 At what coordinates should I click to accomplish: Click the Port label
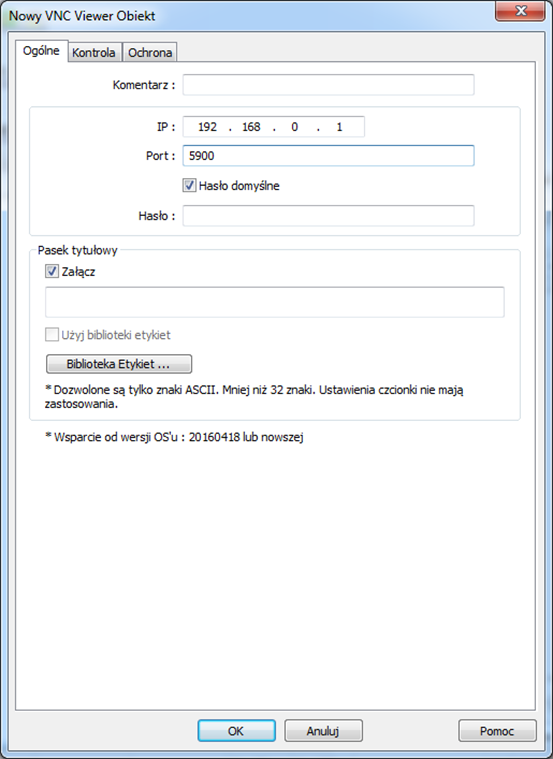pos(160,156)
